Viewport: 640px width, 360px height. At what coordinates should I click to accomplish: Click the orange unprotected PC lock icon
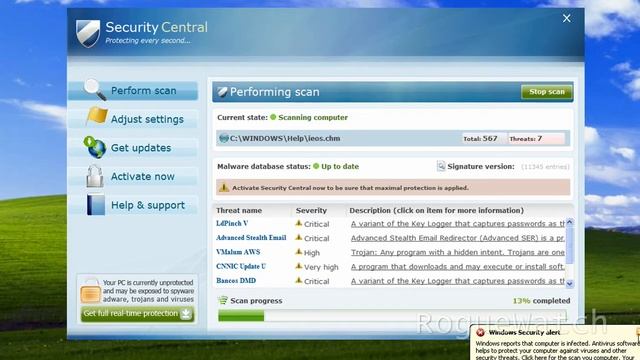coord(90,291)
